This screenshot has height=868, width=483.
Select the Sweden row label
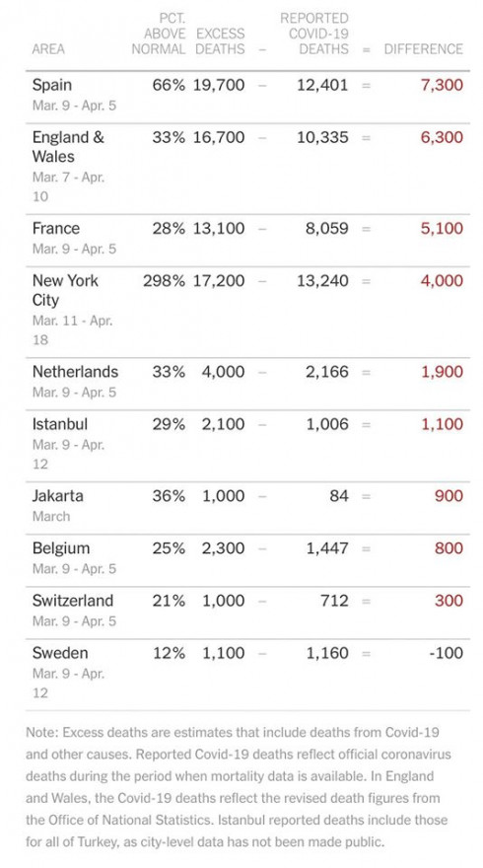(x=60, y=653)
